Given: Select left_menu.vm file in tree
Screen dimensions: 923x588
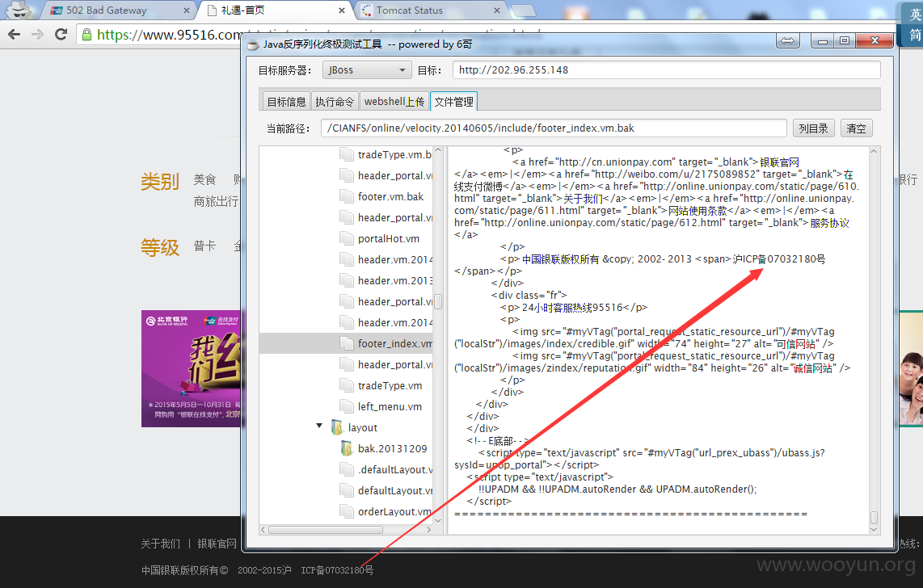Looking at the screenshot, I should tap(390, 406).
